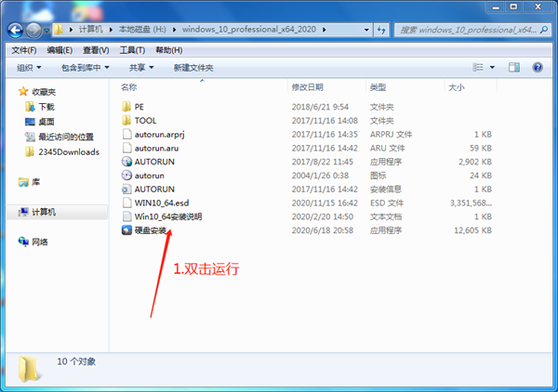The image size is (558, 392).
Task: Open the 工具(T) menu
Action: tap(132, 50)
